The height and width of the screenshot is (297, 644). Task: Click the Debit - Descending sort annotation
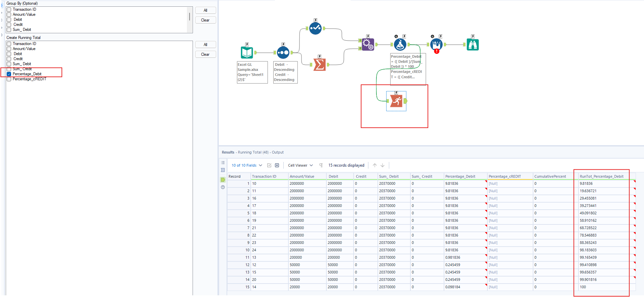point(285,72)
